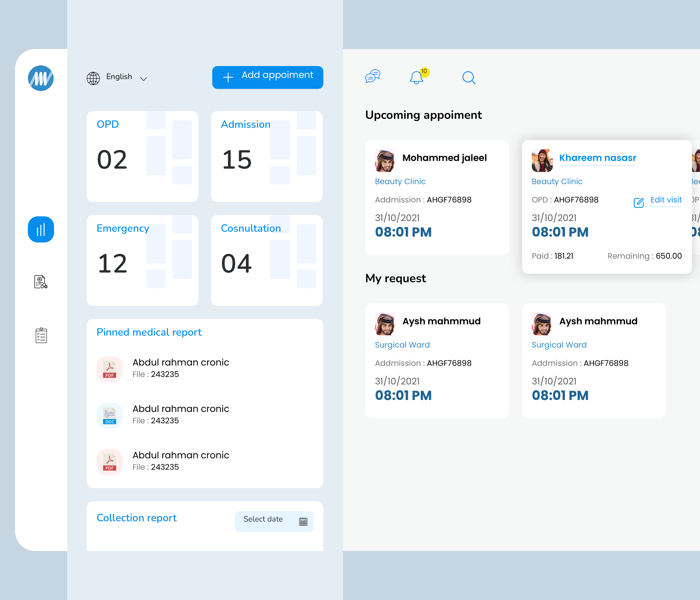Open the clipboard checklist sidebar icon

point(41,335)
